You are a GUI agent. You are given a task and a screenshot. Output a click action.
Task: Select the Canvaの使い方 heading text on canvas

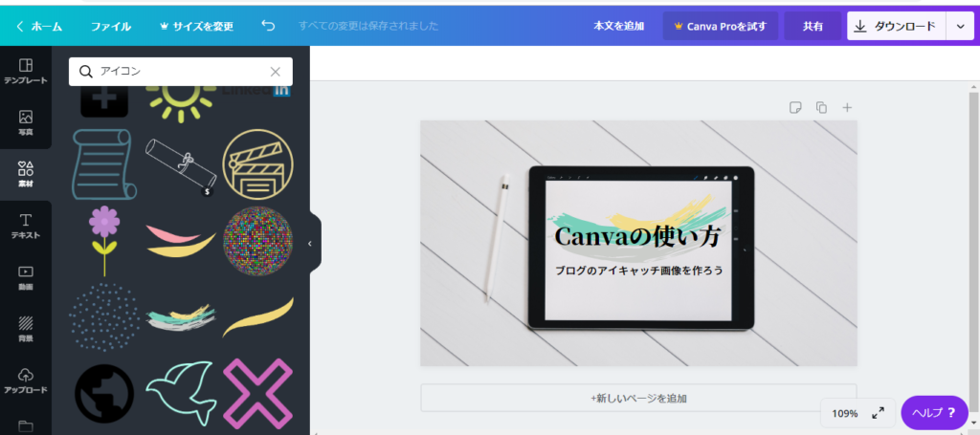click(x=637, y=236)
